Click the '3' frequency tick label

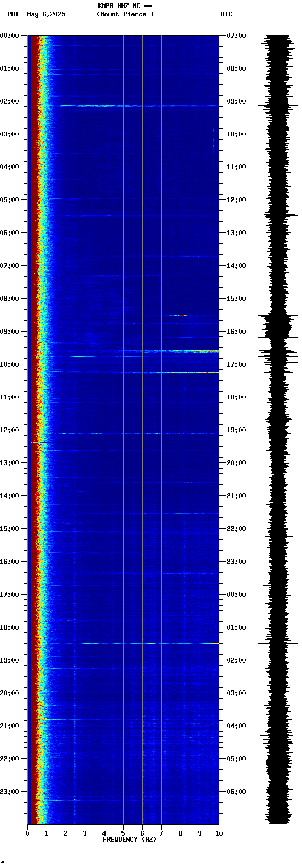[85, 833]
